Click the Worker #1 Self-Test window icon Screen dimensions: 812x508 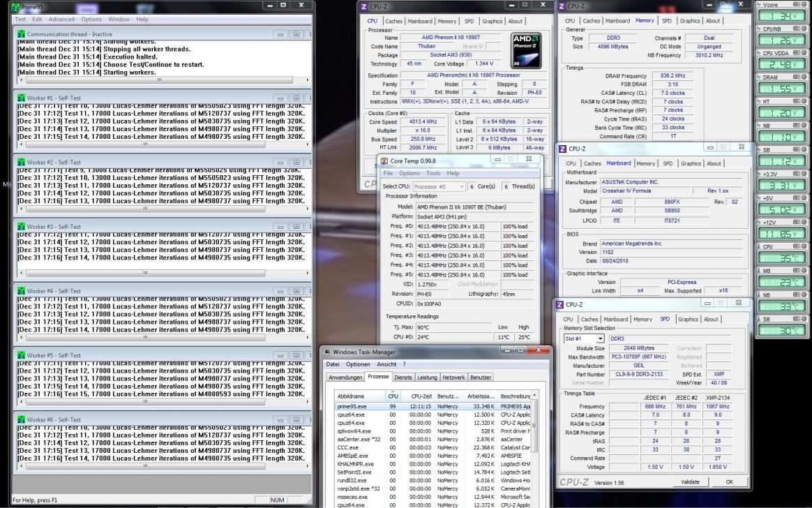(x=21, y=98)
